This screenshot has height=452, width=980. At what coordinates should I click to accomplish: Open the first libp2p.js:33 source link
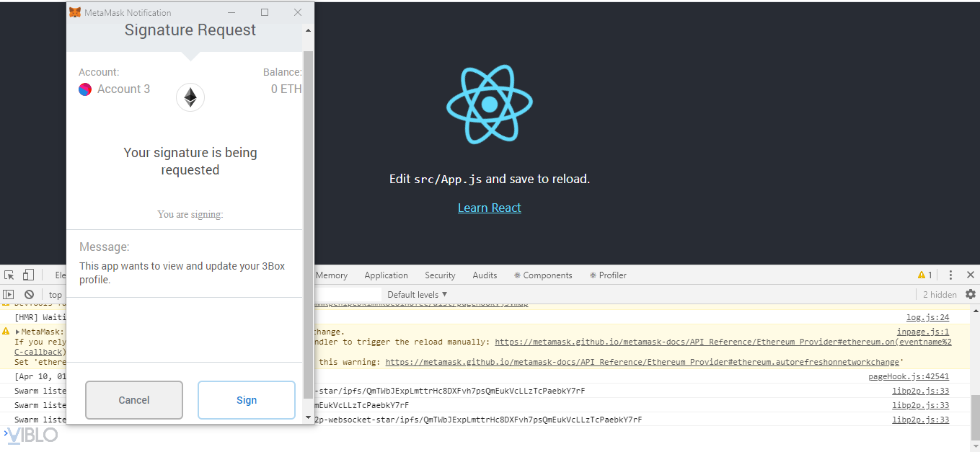tap(921, 391)
